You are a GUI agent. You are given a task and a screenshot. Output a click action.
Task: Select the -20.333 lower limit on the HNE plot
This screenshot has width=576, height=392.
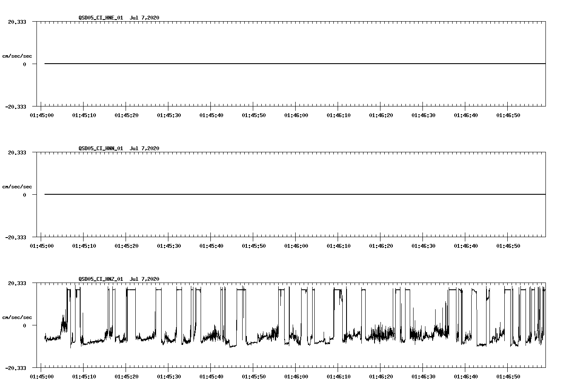(x=16, y=106)
